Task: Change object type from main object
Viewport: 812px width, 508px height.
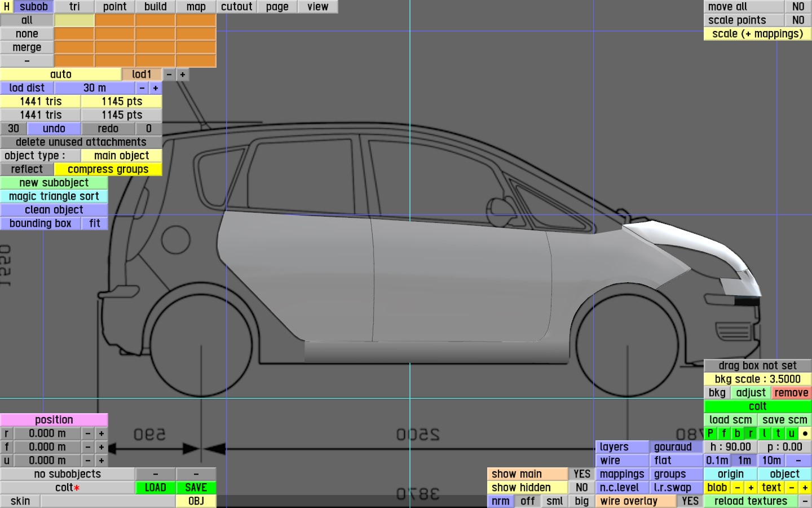Action: click(x=122, y=156)
